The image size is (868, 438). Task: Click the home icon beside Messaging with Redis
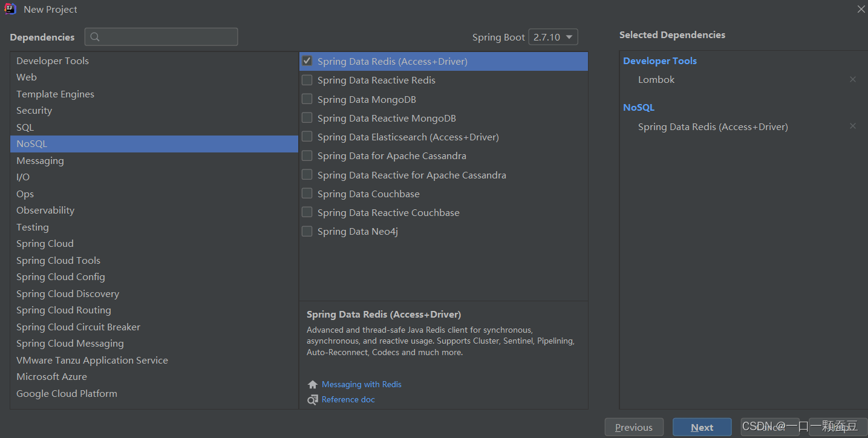312,385
